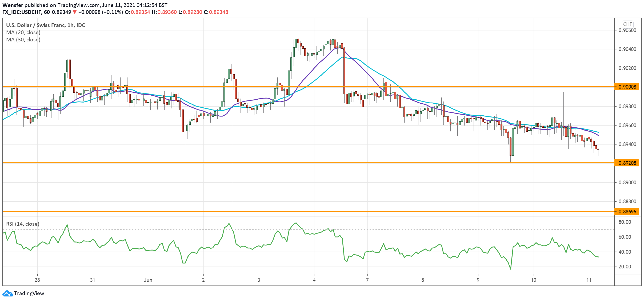This screenshot has width=644, height=301.
Task: Click the 7 date label on time axis
Action: (x=367, y=280)
